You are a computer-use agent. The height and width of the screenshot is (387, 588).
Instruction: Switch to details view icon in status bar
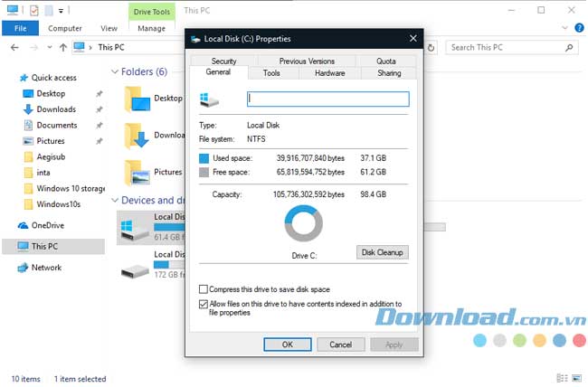click(562, 378)
